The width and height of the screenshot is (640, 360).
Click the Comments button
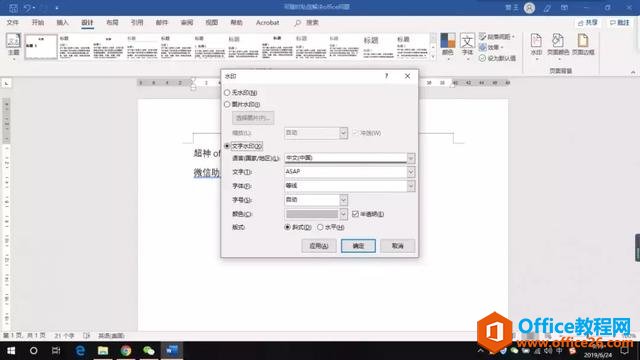pos(620,23)
